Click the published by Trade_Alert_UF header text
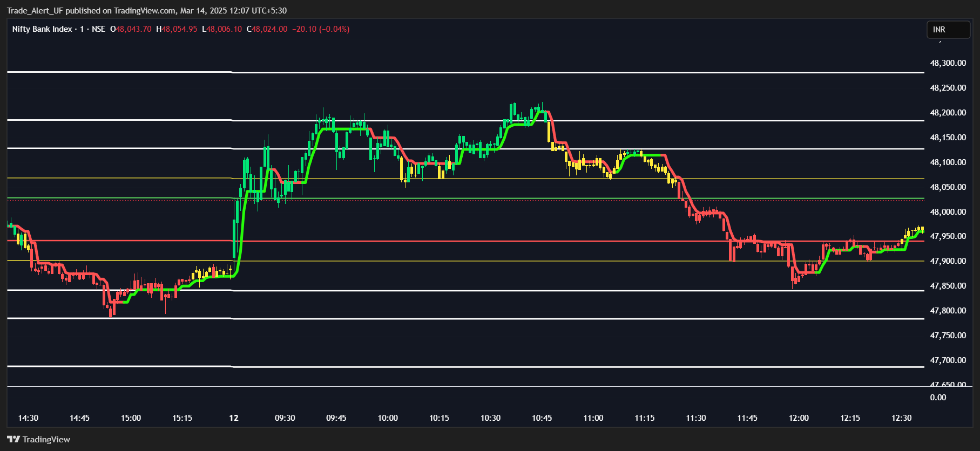 pos(147,11)
